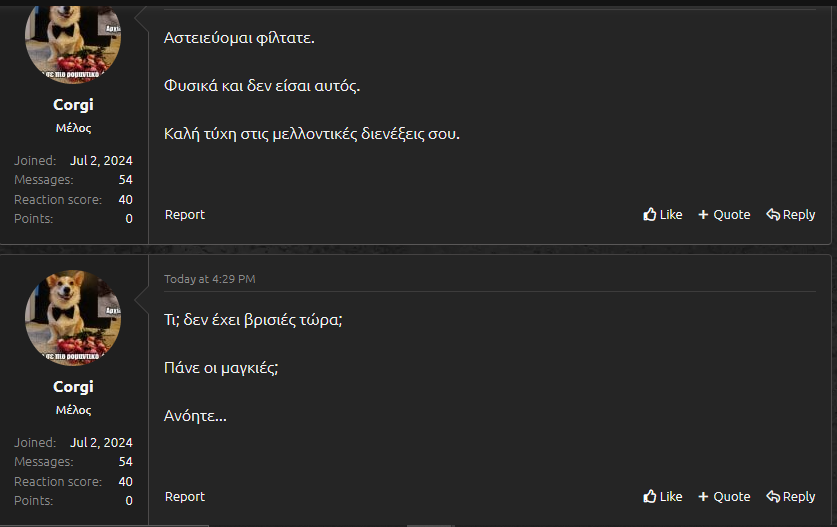Click the thumbs-up Like icon on the "Αστειεύομαι φίλτατε" post
The image size is (837, 527).
(x=650, y=214)
